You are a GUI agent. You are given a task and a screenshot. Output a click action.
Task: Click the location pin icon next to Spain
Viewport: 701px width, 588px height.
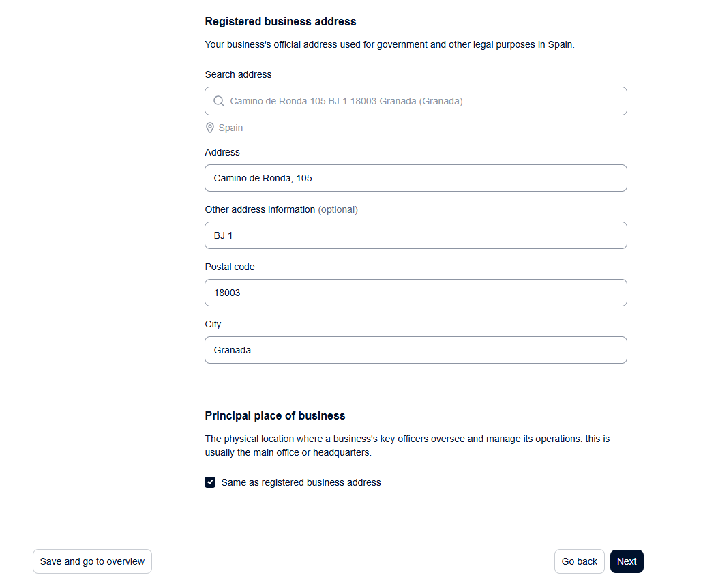209,128
